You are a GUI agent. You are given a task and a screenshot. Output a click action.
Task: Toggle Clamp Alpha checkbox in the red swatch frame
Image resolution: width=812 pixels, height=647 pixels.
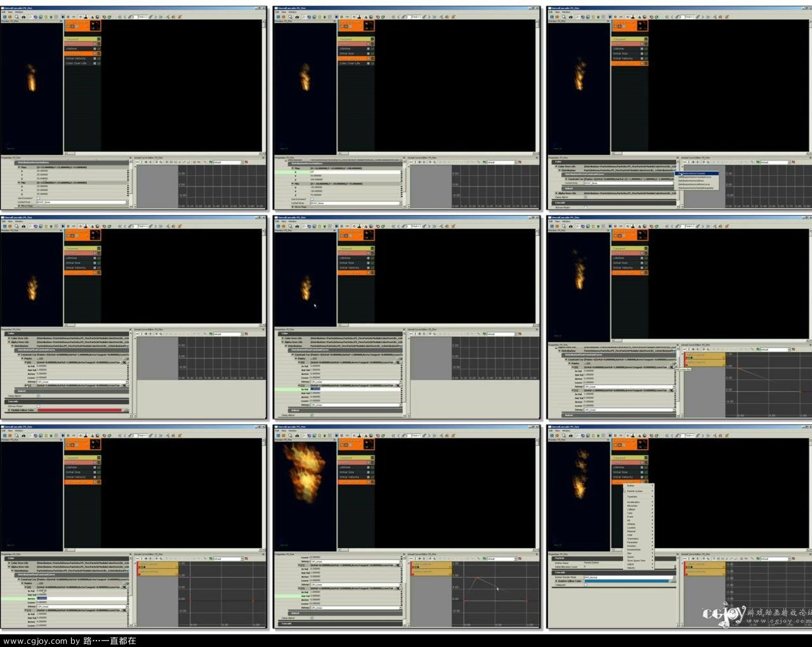click(38, 396)
